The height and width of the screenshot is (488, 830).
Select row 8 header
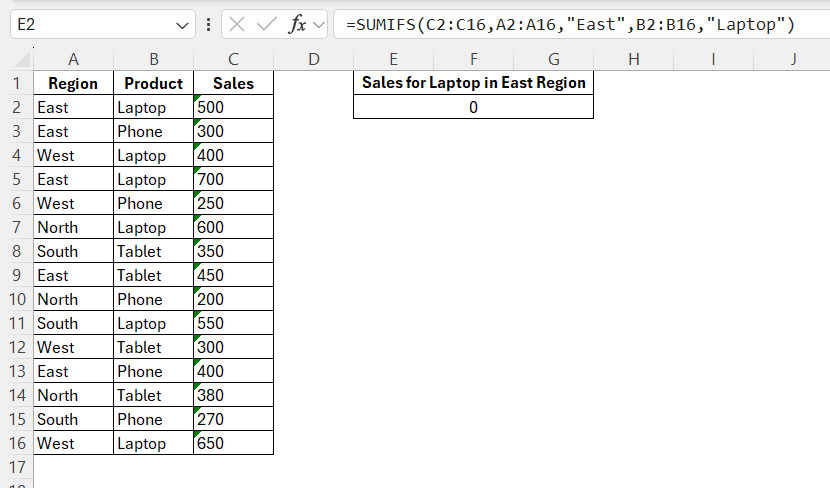click(16, 251)
